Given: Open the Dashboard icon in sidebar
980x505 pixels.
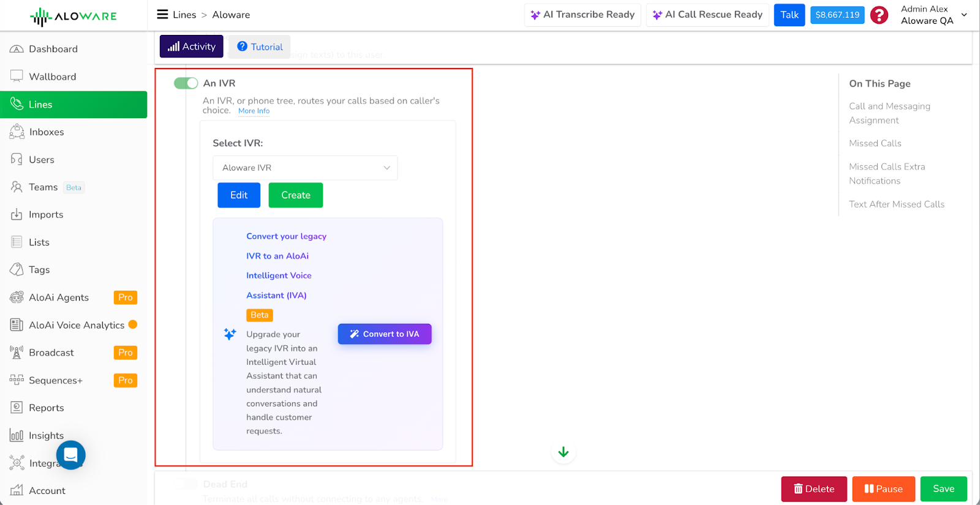Looking at the screenshot, I should click(x=17, y=49).
